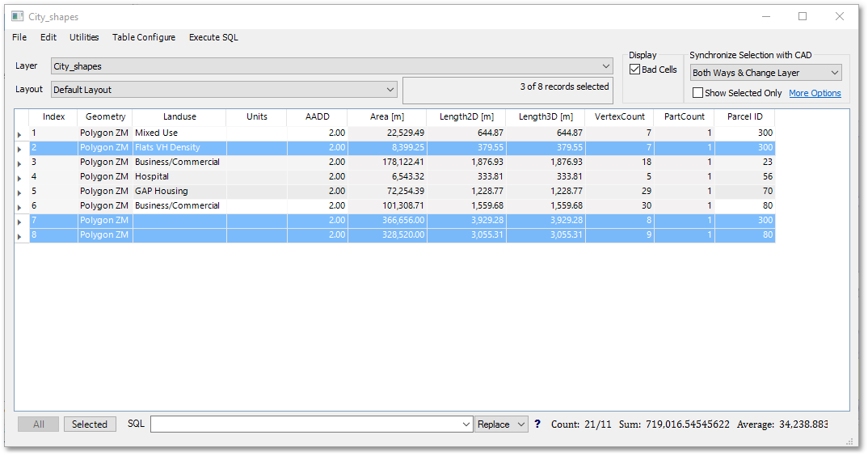Click inside the SQL text field
The image size is (868, 456).
pyautogui.click(x=305, y=424)
